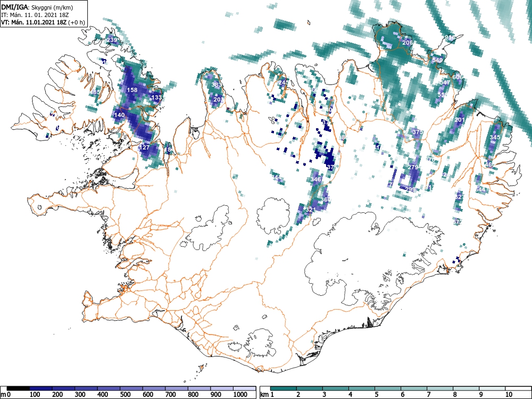Pick the 500–600 m purple legend swatch
The image size is (532, 399).
point(131,388)
